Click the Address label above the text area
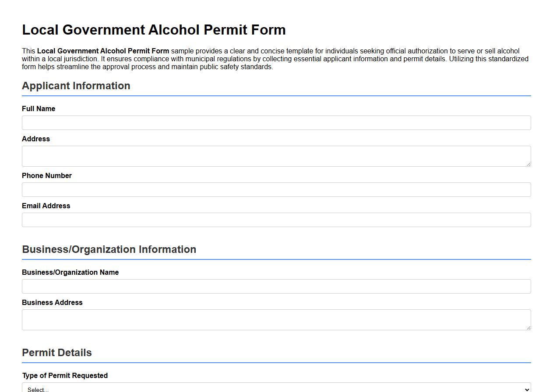 tap(36, 139)
